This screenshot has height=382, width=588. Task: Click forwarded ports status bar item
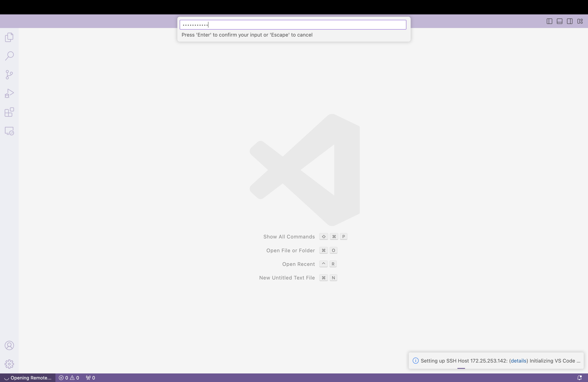click(90, 378)
